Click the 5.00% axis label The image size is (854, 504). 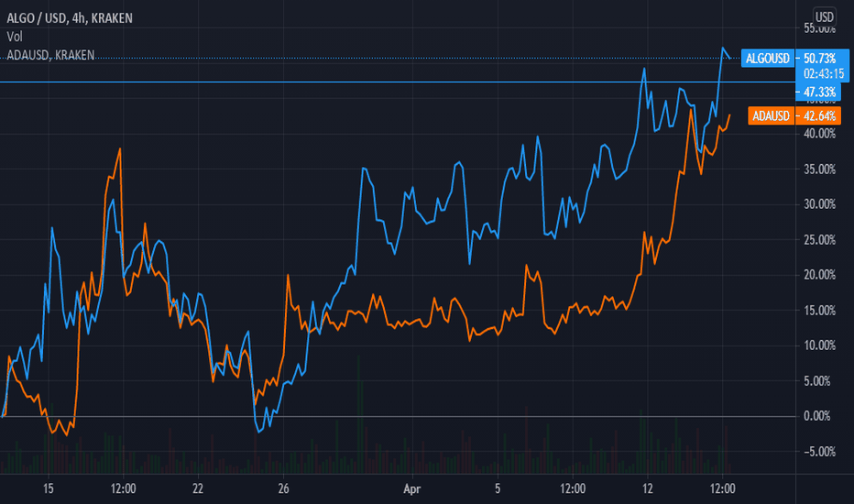tap(817, 381)
